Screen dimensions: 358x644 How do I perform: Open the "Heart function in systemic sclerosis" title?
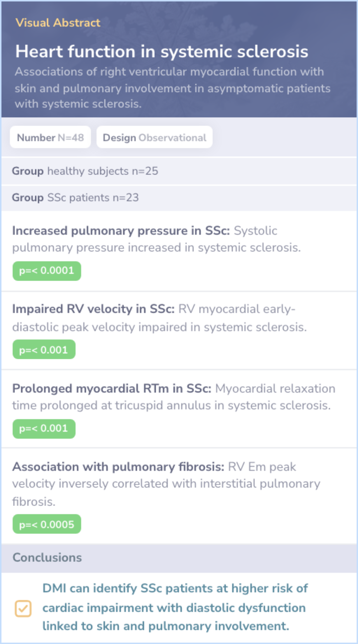(162, 52)
